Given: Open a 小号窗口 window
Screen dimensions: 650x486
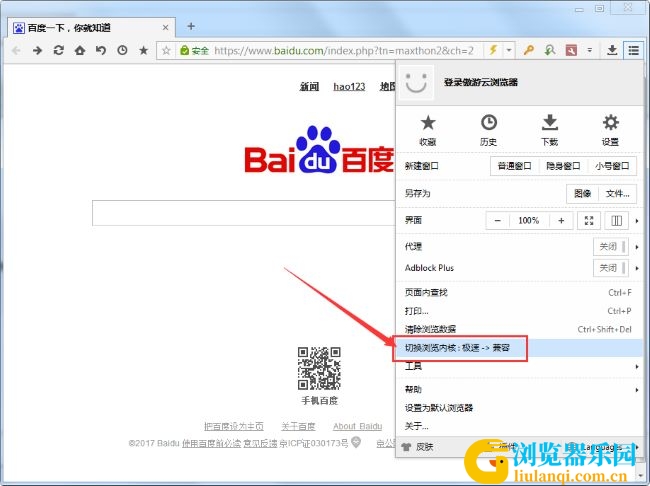Looking at the screenshot, I should [x=612, y=166].
